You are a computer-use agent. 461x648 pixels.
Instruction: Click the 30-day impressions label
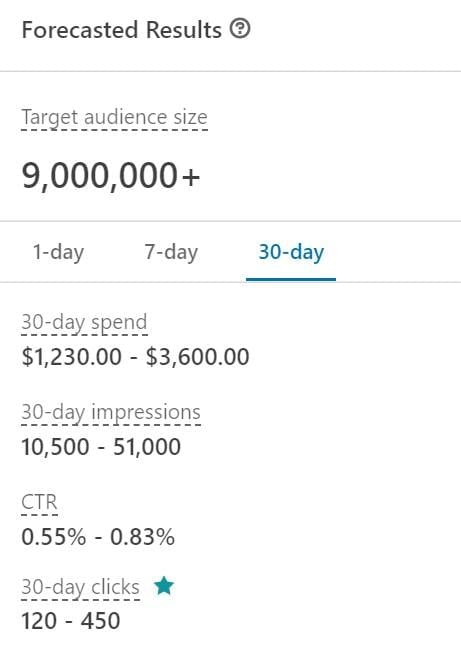[111, 412]
